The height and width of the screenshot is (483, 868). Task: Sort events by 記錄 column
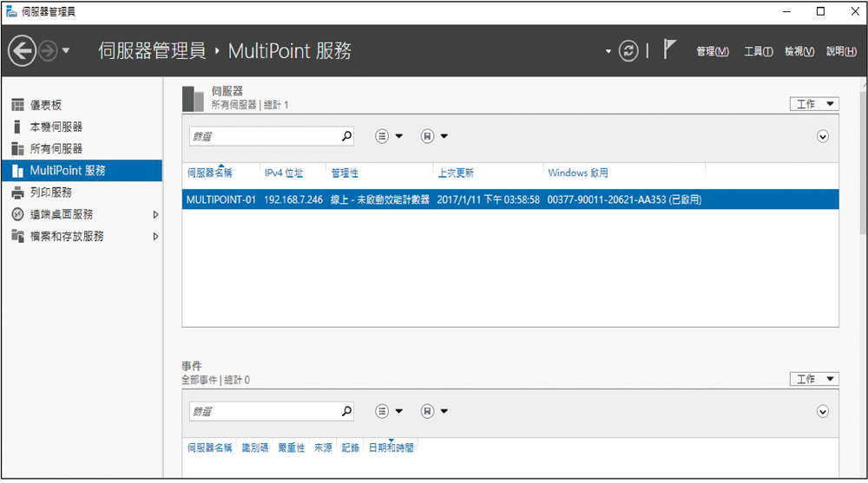click(x=351, y=447)
